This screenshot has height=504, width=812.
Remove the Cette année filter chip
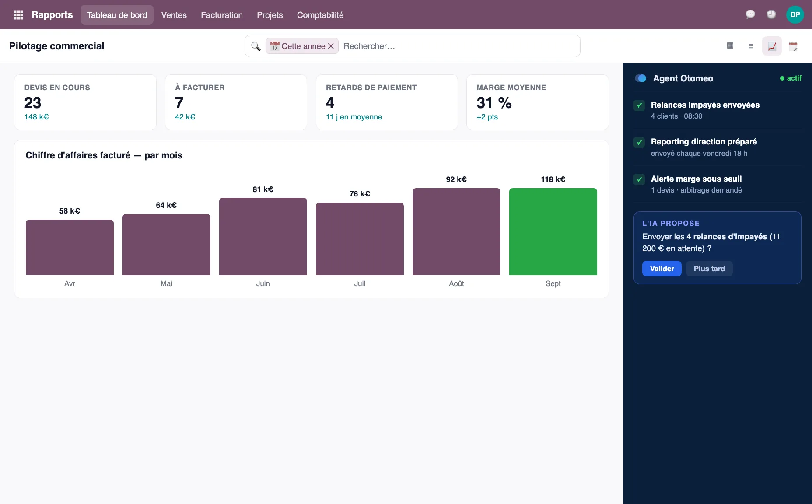[331, 46]
